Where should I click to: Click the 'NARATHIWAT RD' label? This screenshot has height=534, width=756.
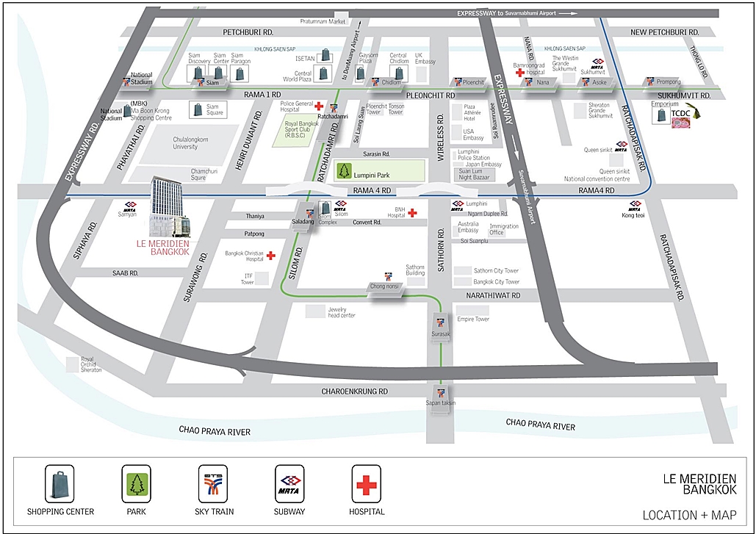[493, 295]
